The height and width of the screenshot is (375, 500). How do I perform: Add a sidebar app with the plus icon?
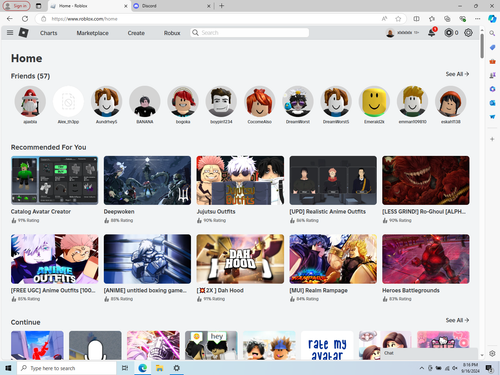point(492,139)
